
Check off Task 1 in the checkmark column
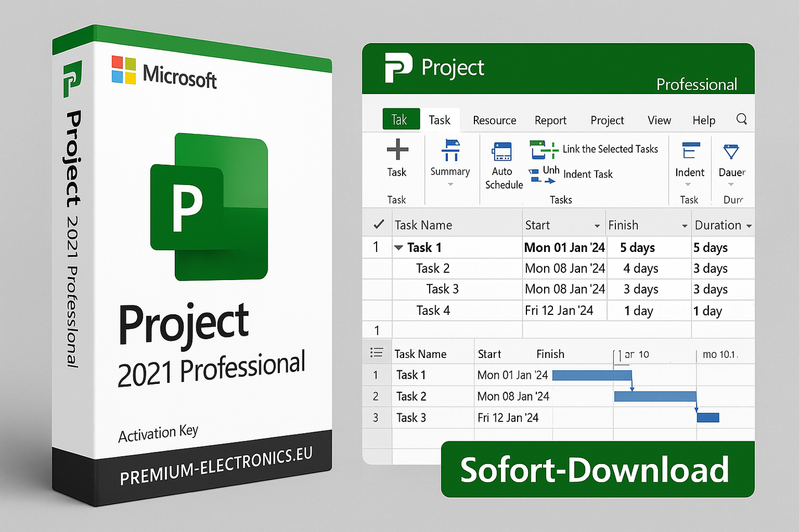377,247
